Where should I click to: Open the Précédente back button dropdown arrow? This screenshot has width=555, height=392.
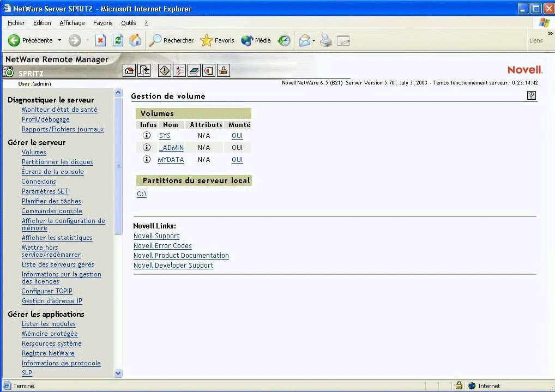click(59, 40)
